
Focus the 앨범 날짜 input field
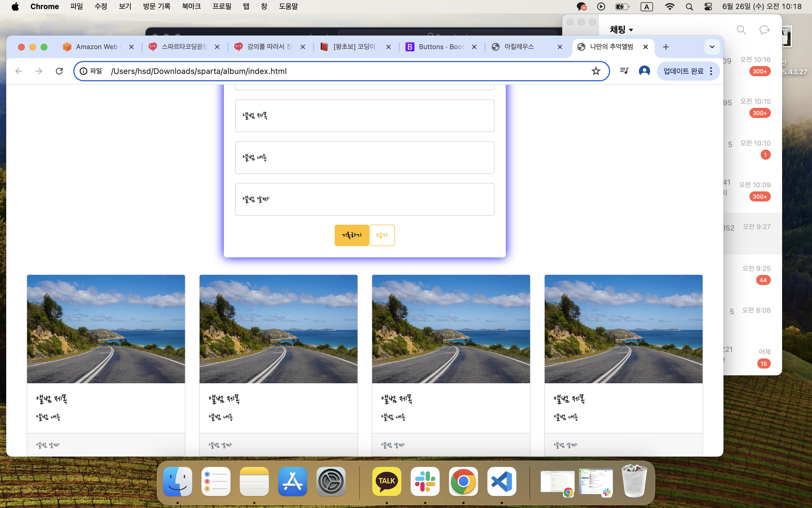(365, 199)
